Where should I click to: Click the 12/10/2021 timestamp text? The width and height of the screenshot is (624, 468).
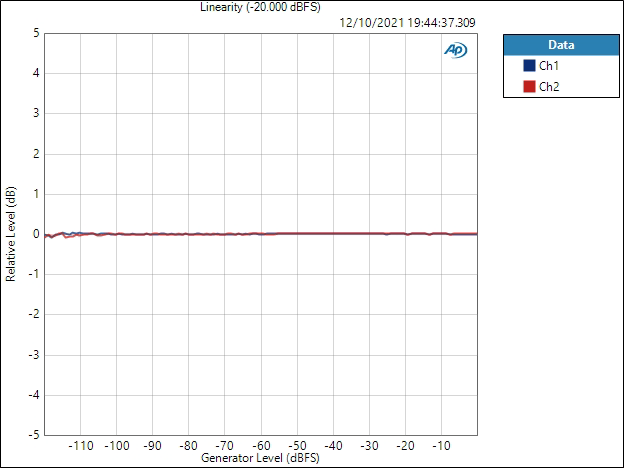[407, 23]
